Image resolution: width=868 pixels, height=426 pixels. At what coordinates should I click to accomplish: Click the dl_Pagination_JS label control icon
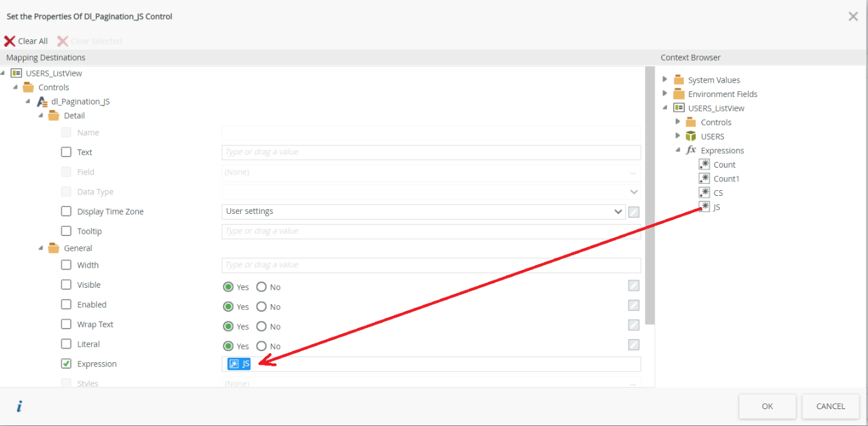tap(43, 101)
